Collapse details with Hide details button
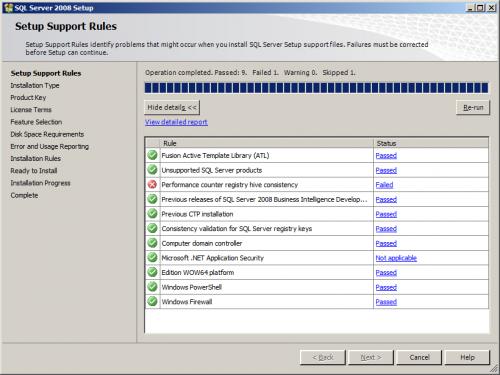The width and height of the screenshot is (500, 375). pos(172,107)
